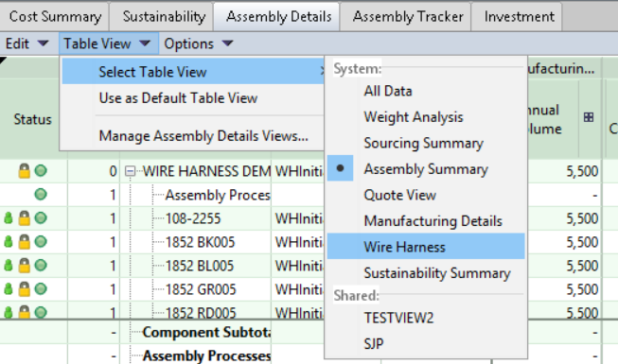This screenshot has width=618, height=364.
Task: Click level value 0 on WIRE HARNESS row
Action: 113,171
